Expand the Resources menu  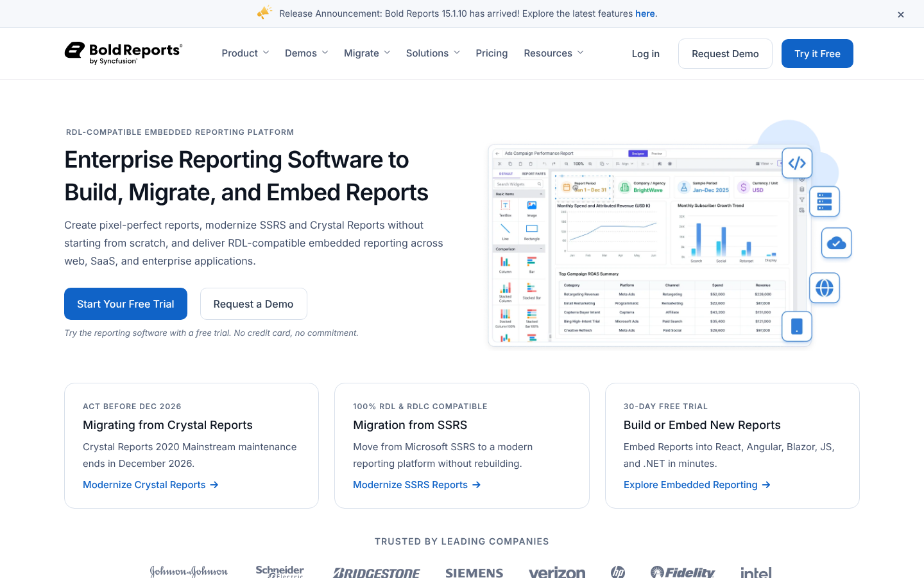coord(554,53)
